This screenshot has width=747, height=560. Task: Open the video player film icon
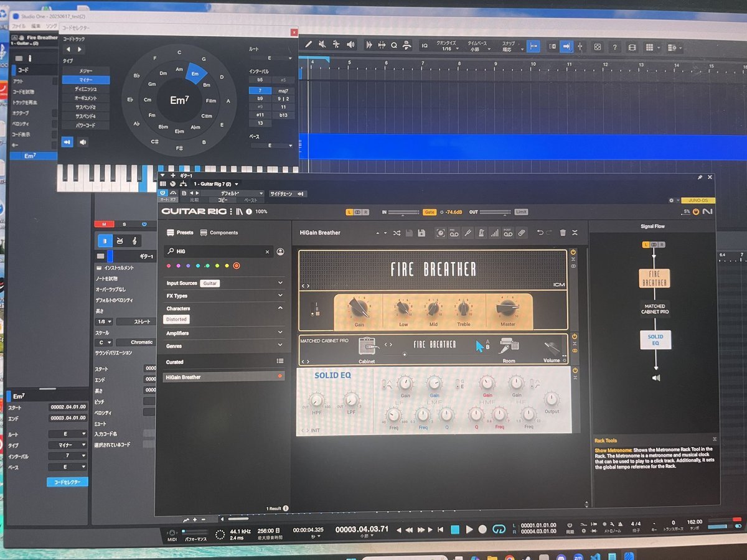632,47
